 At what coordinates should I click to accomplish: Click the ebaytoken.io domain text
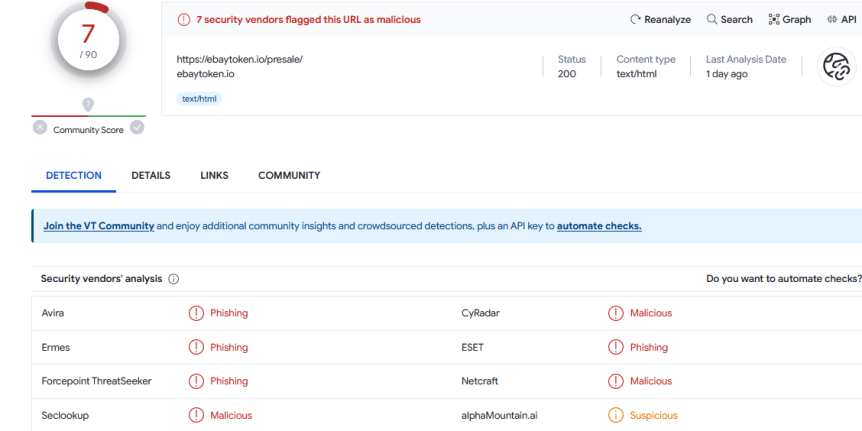[x=205, y=73]
